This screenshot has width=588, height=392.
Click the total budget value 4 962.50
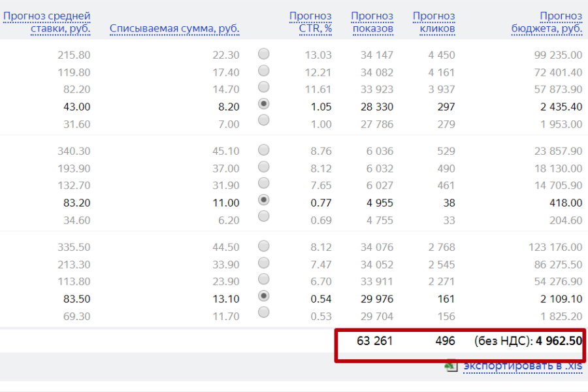click(559, 341)
